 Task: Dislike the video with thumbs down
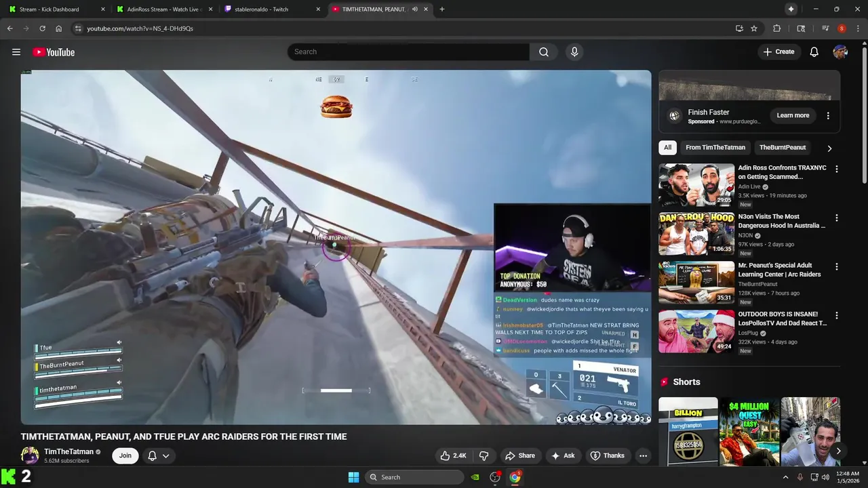484,455
